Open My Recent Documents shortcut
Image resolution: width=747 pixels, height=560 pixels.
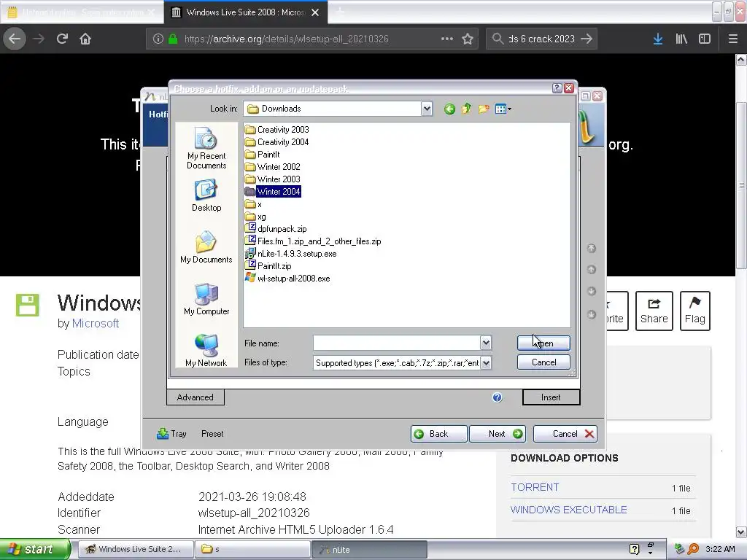click(x=206, y=148)
